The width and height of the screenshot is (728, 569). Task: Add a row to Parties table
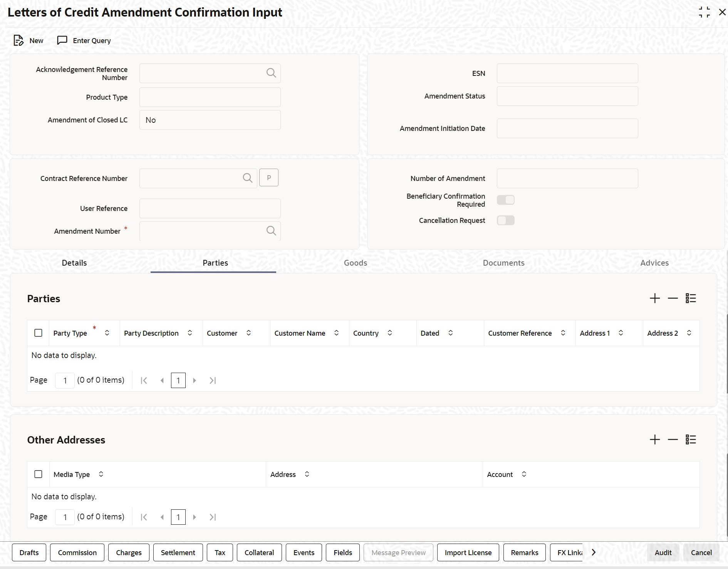(x=655, y=298)
